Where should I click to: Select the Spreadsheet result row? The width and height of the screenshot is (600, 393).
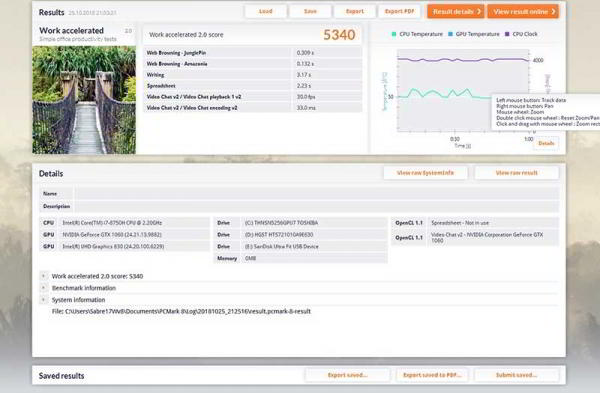pyautogui.click(x=253, y=86)
